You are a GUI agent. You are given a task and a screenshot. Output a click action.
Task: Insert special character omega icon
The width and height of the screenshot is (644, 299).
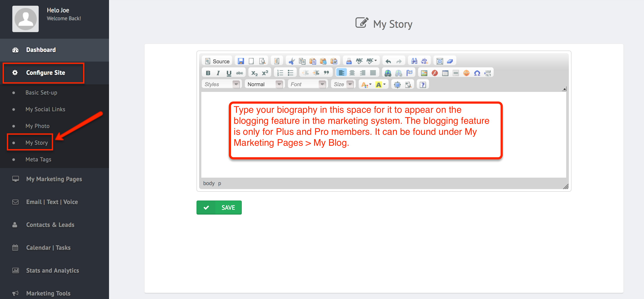coord(477,73)
